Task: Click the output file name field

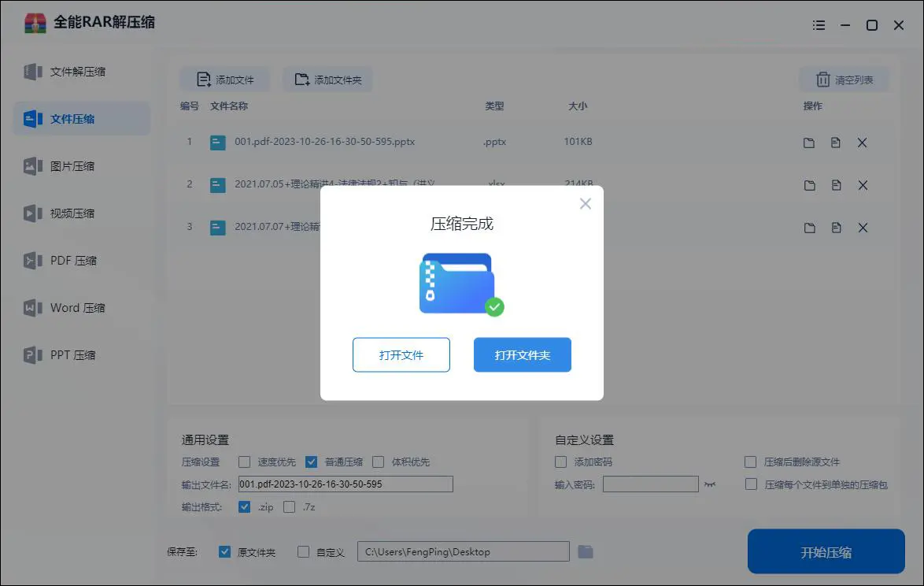Action: click(x=346, y=484)
